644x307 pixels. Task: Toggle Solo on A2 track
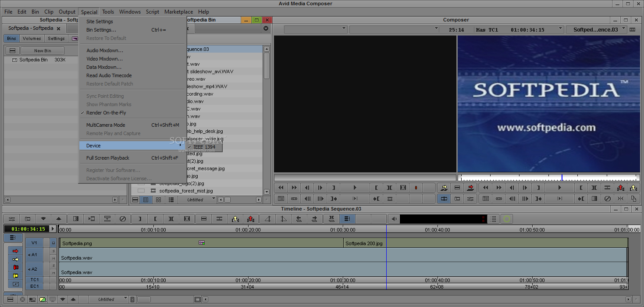53,266
